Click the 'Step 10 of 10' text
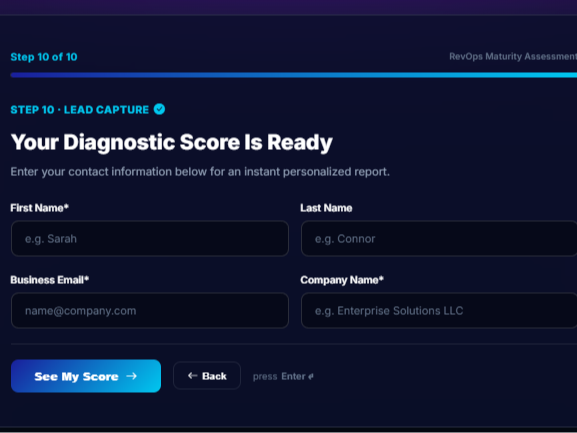 tap(44, 57)
